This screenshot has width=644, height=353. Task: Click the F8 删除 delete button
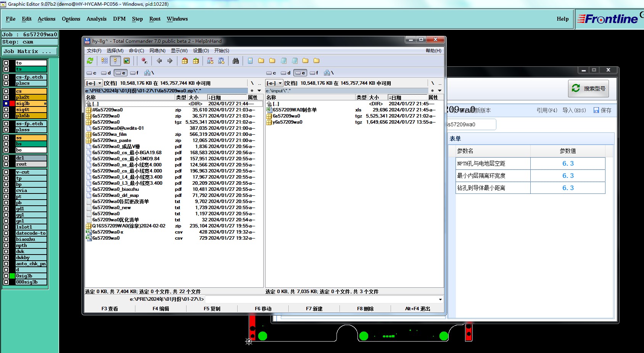[365, 309]
